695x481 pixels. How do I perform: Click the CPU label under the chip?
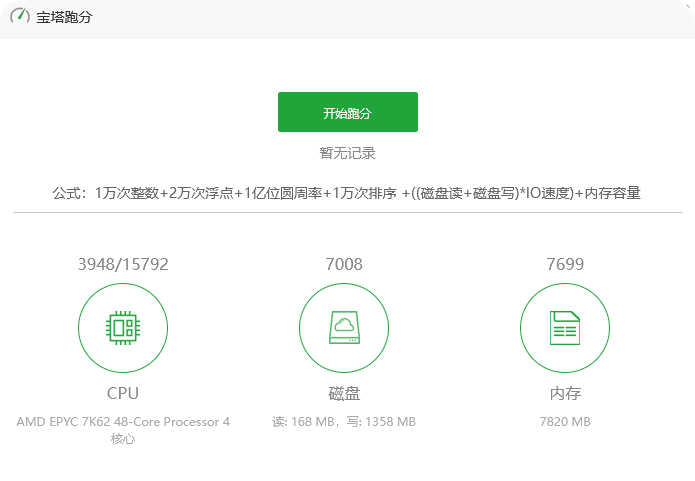[x=123, y=393]
